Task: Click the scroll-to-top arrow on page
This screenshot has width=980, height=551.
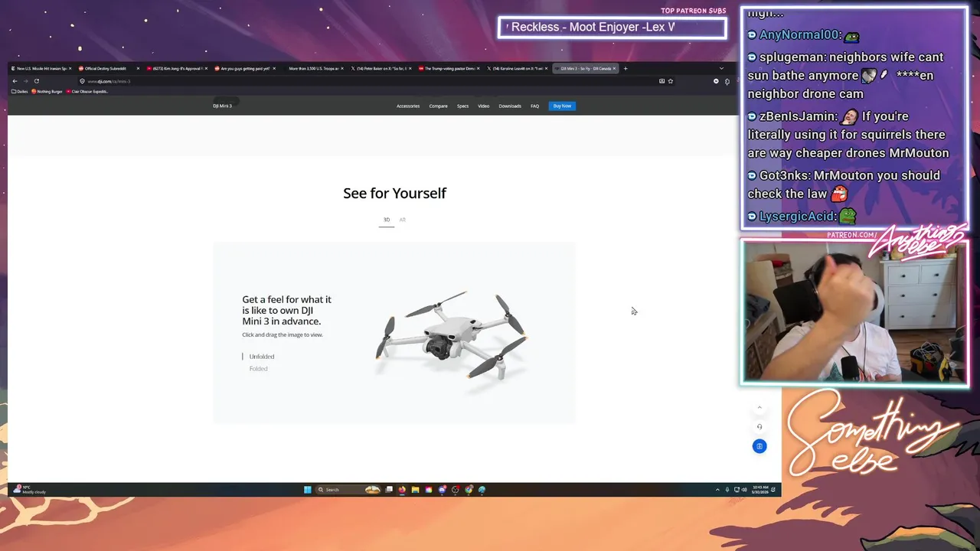Action: tap(759, 407)
